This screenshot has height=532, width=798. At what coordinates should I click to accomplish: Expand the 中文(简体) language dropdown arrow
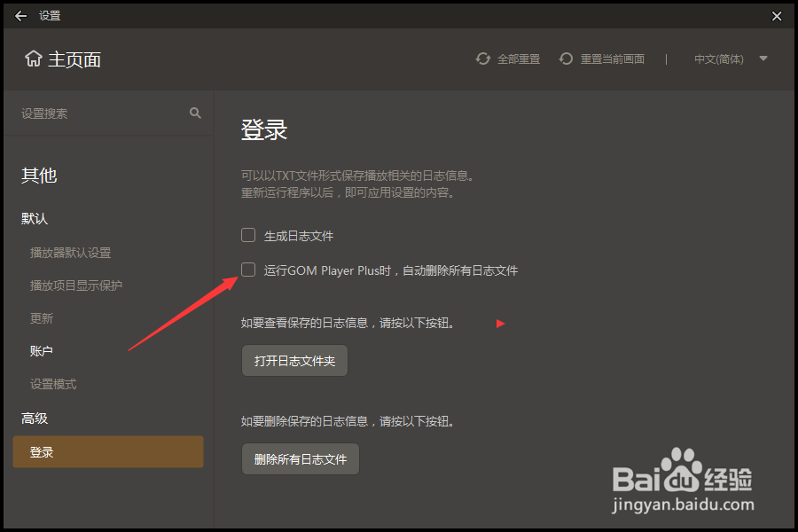pyautogui.click(x=763, y=59)
